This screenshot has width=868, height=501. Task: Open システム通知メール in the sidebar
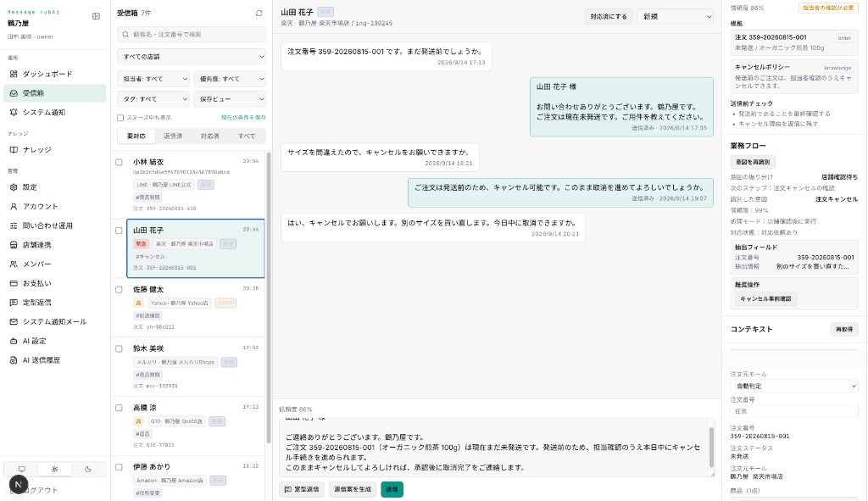(54, 321)
